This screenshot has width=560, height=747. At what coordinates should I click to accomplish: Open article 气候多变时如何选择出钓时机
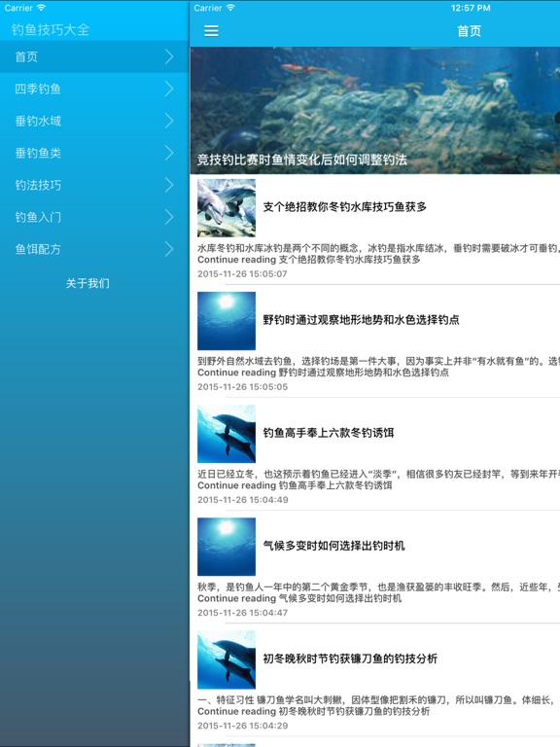click(x=333, y=546)
